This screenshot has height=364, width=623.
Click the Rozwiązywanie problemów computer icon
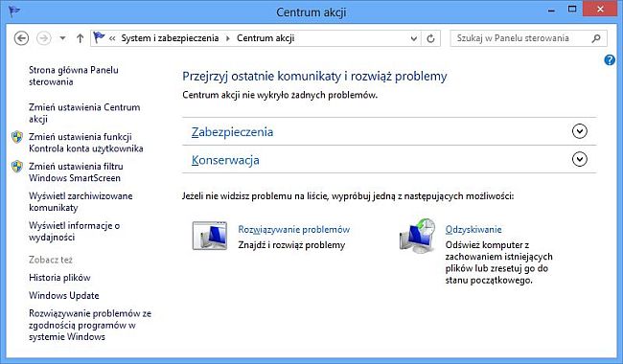point(210,236)
